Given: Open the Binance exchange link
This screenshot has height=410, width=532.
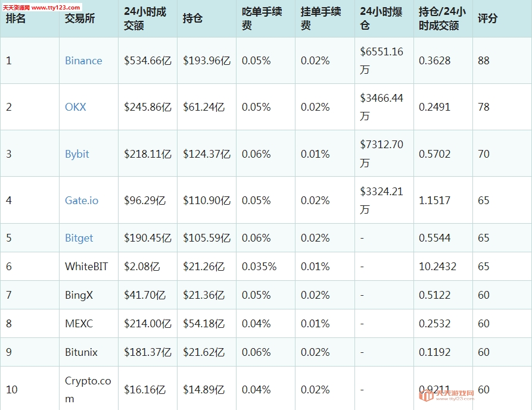Looking at the screenshot, I should click(x=83, y=61).
